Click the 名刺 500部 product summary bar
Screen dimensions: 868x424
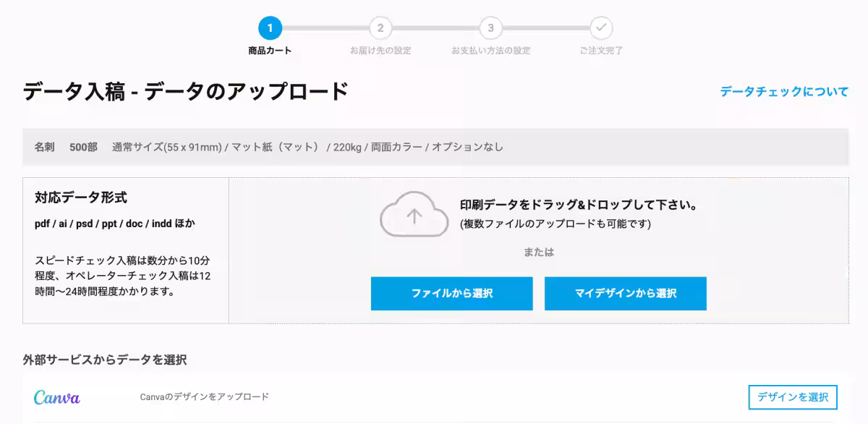(x=434, y=146)
